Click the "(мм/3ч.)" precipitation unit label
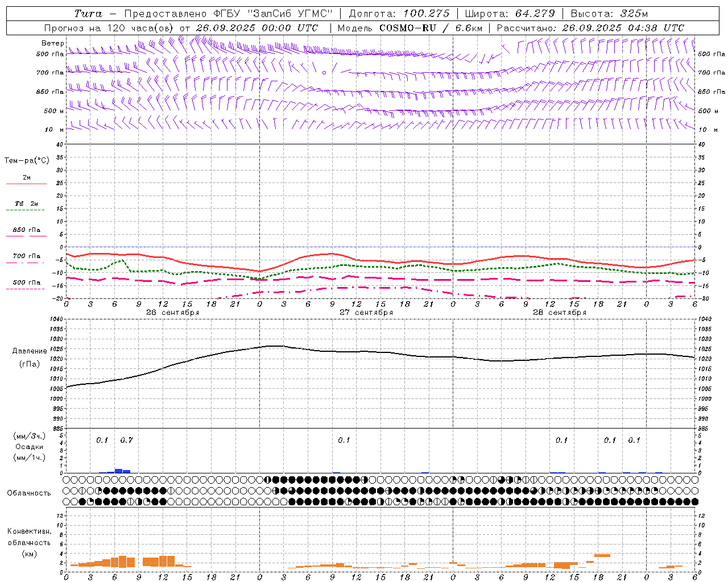Screen dimensions: 728x582 [29, 436]
